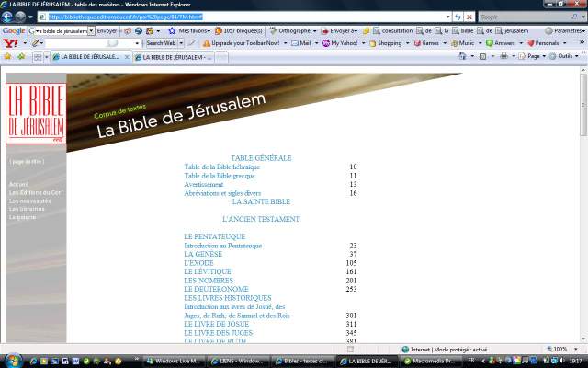Viewport: 588px width, 368px height.
Task: Highlight search word 'jérusalem' on Google toolbar
Action: tap(512, 30)
